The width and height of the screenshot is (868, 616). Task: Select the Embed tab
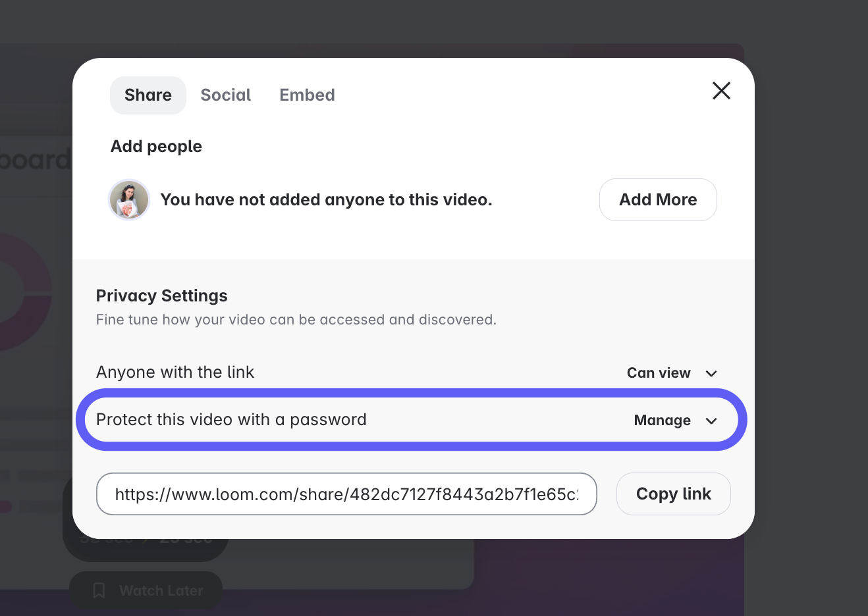[x=307, y=95]
